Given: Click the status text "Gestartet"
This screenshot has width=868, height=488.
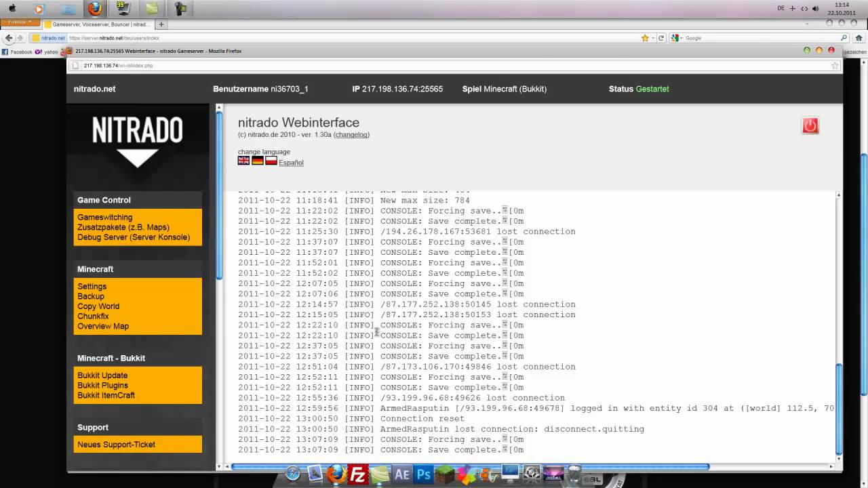Looking at the screenshot, I should [652, 89].
